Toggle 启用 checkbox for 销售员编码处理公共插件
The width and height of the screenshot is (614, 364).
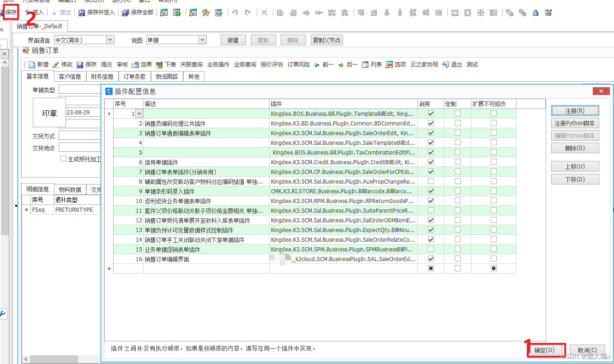click(431, 123)
